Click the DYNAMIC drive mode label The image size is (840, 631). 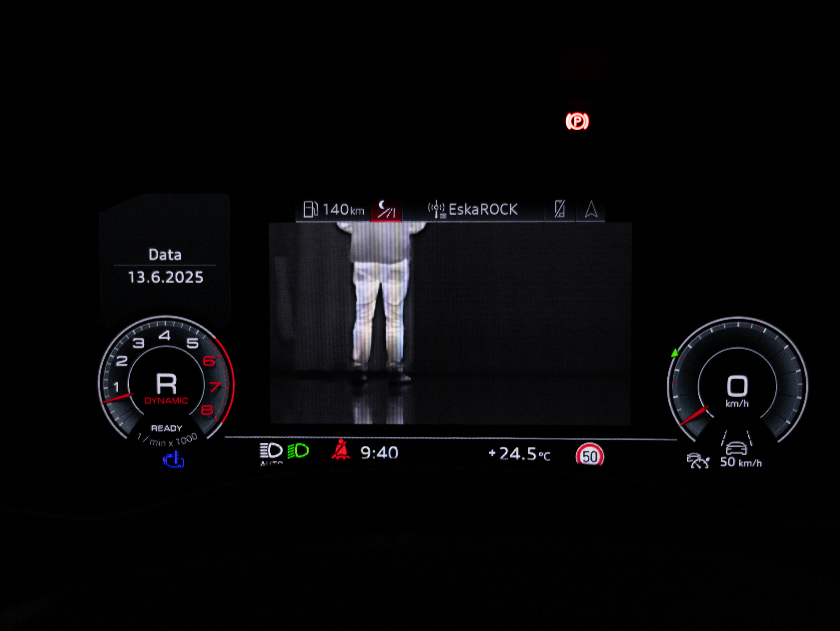point(166,401)
